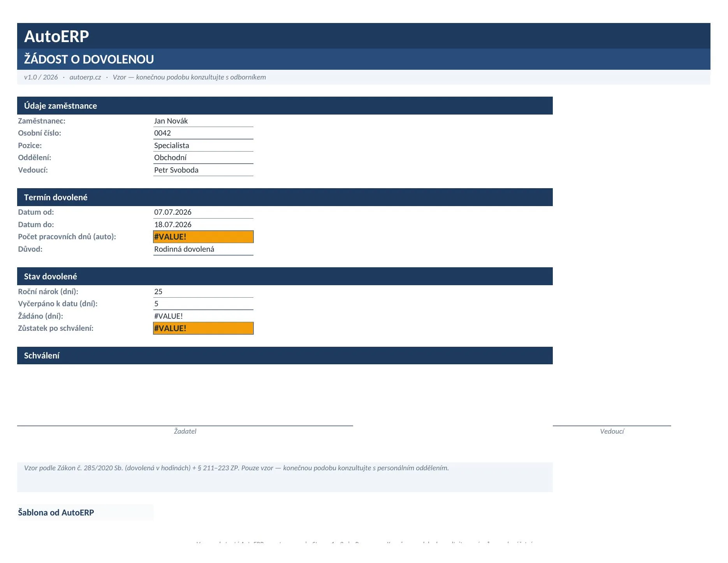Select the Termín dovolené section header

tap(285, 197)
